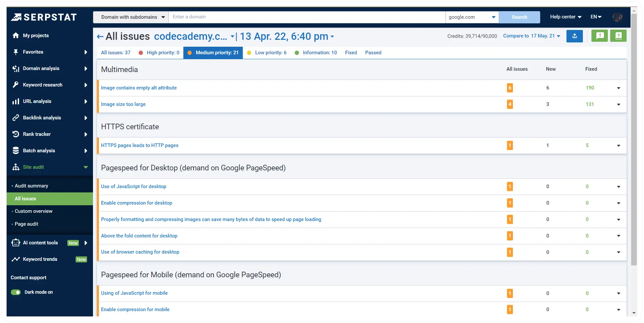Select the Information: 10 tab
Screen dimensions: 644x323
316,53
